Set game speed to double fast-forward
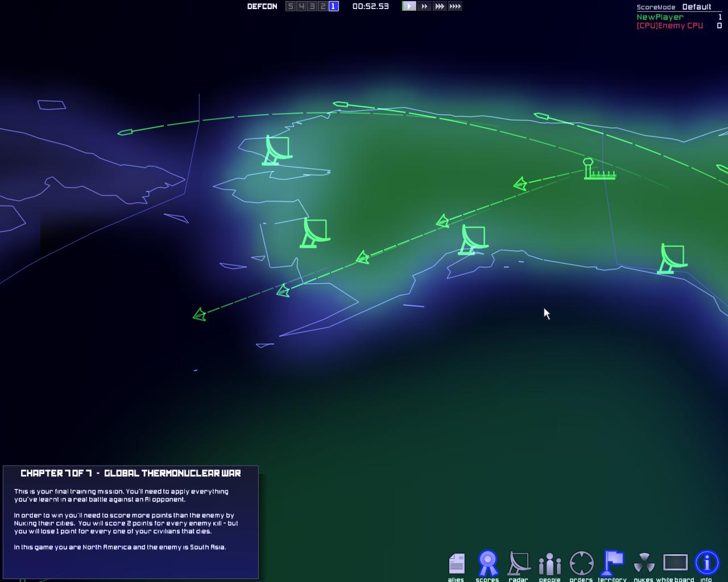 425,6
